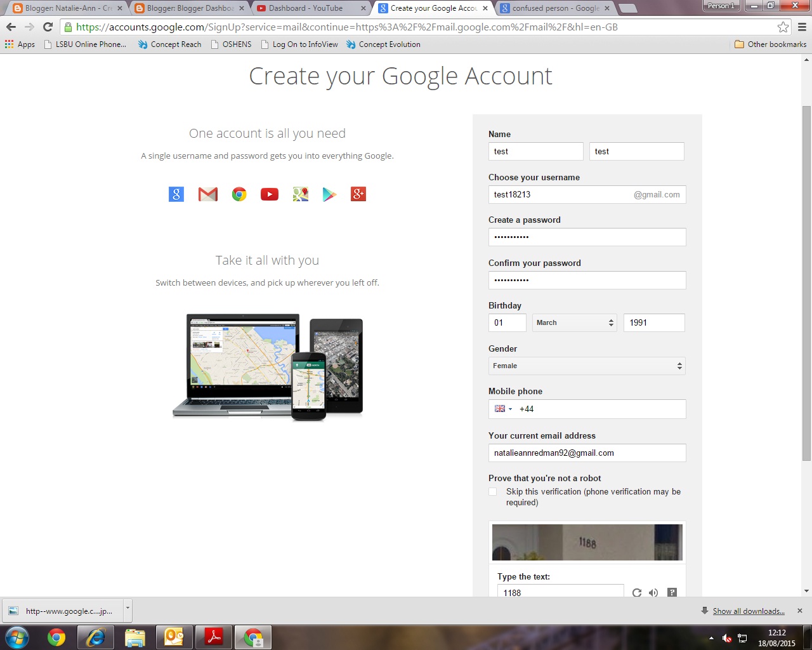Switch to Blogger Natalie-Ann tab

pyautogui.click(x=66, y=8)
